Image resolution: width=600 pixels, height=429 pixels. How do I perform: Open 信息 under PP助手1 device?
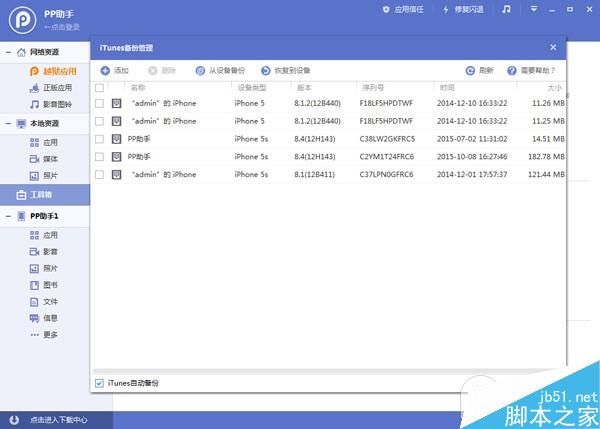44,318
